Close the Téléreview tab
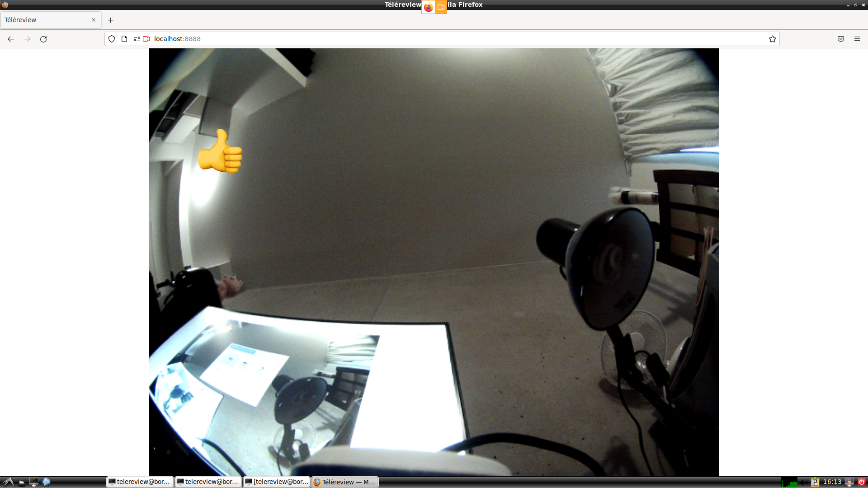This screenshot has width=868, height=488. [94, 20]
